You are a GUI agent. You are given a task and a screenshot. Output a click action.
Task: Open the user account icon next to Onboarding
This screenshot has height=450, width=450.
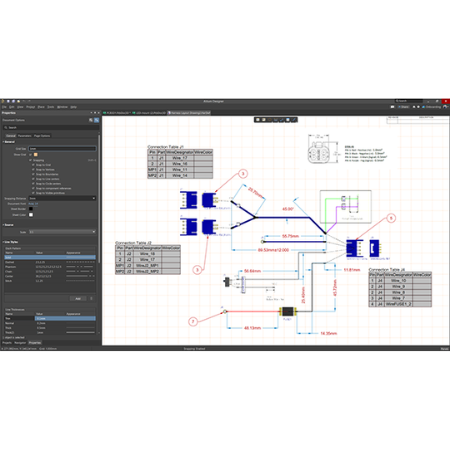click(446, 107)
